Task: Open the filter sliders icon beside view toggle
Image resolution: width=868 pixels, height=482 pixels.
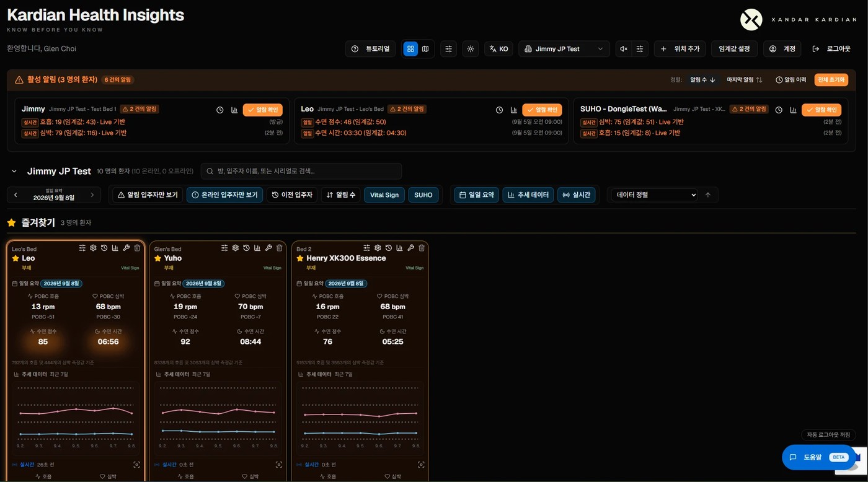Action: [448, 49]
